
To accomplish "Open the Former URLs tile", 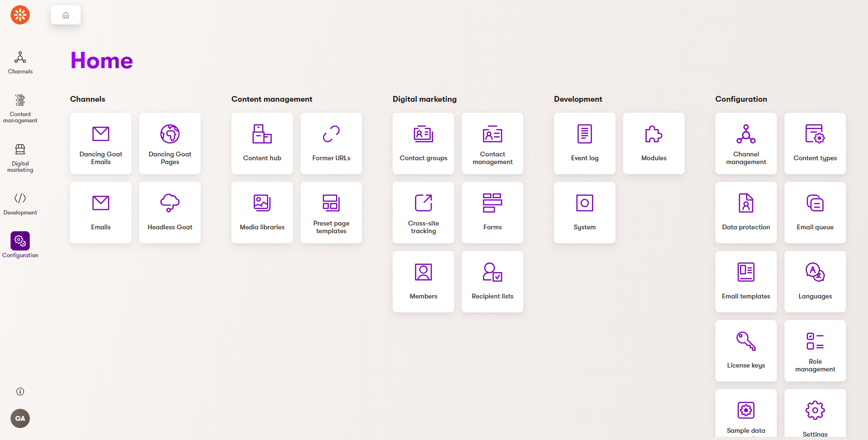I will [331, 143].
